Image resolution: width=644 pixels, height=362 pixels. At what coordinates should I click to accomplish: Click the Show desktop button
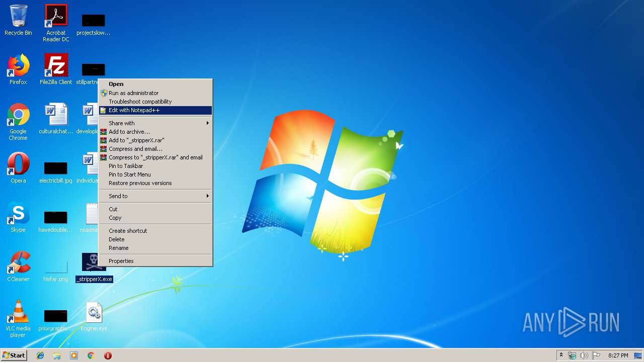point(638,355)
